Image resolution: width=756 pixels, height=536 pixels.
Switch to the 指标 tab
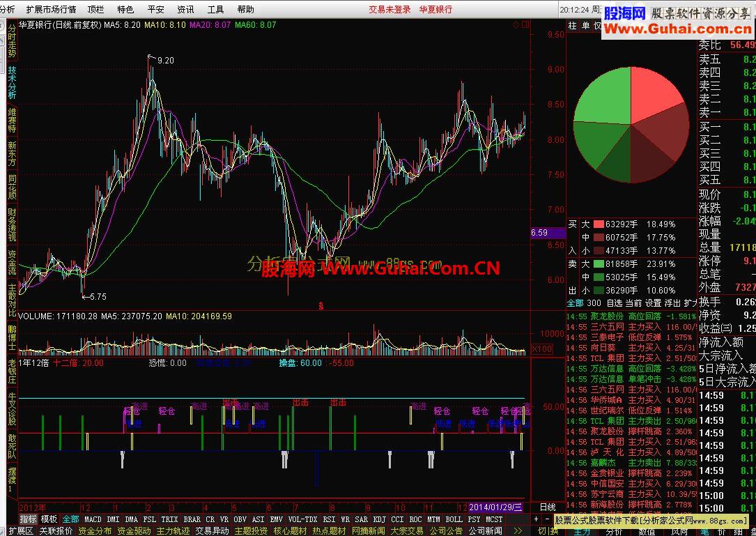point(28,519)
